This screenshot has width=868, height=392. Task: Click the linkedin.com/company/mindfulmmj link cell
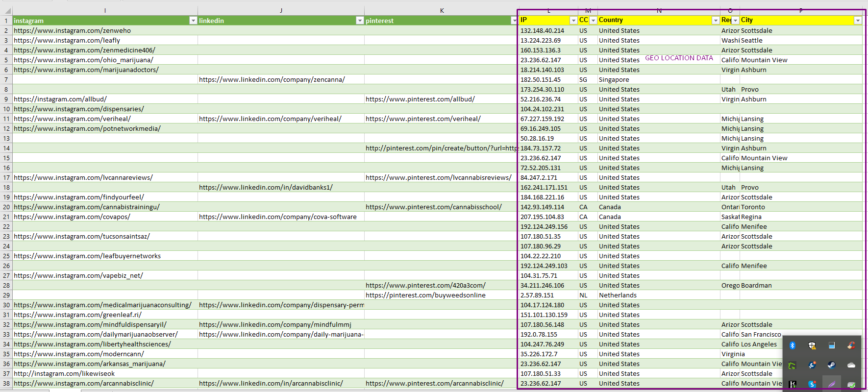pyautogui.click(x=281, y=324)
